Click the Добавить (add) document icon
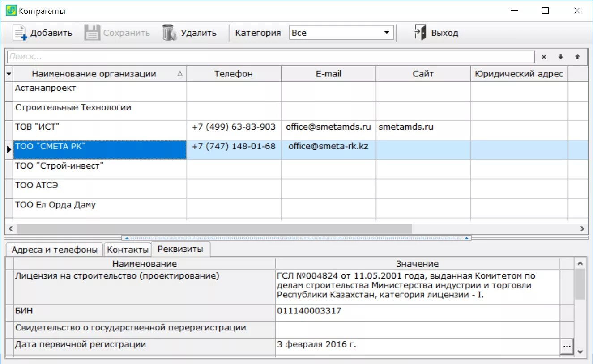This screenshot has height=364, width=593. pyautogui.click(x=20, y=33)
